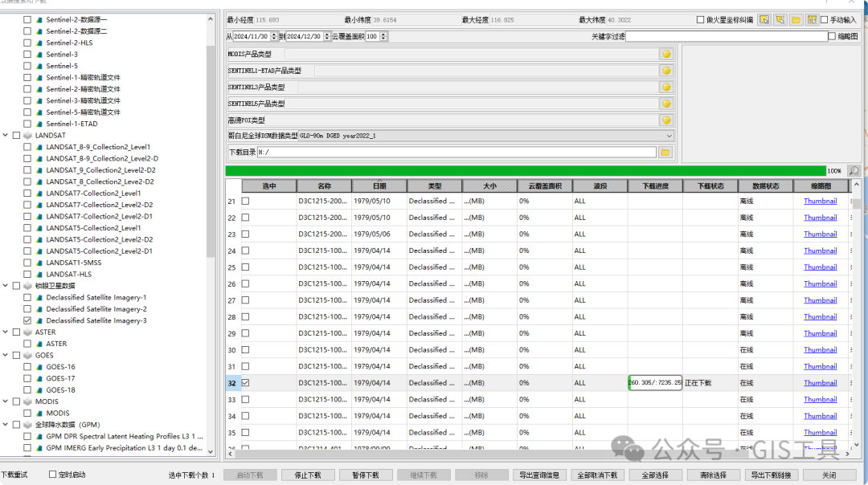Click the Sentinel-1-ETAD layer icon
This screenshot has width=868, height=485.
(39, 124)
